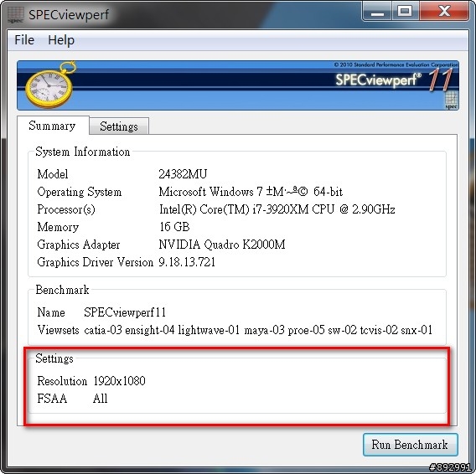The height and width of the screenshot is (474, 476).
Task: Click the SPECviewperf window title text
Action: click(69, 14)
